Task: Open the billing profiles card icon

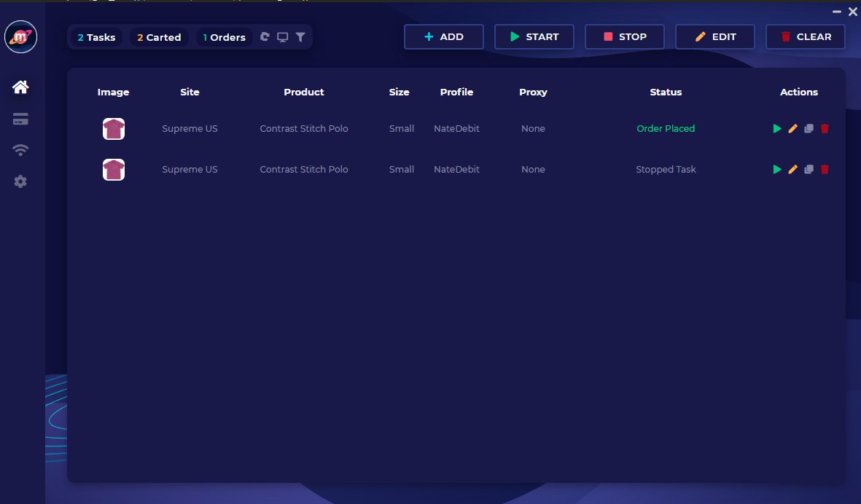Action: click(x=20, y=119)
